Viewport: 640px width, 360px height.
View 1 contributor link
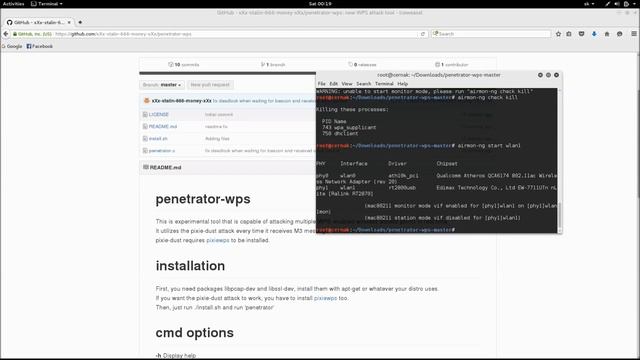pyautogui.click(x=451, y=64)
